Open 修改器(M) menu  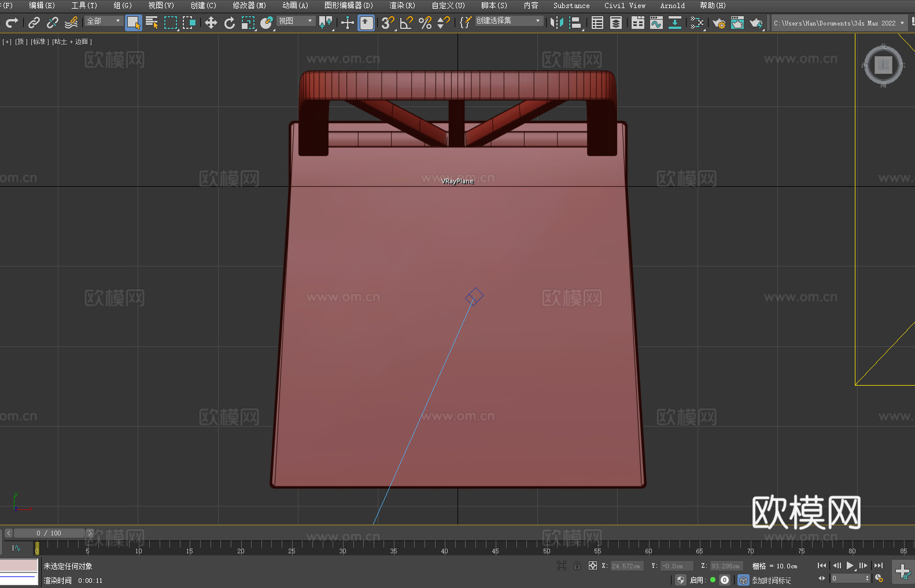pyautogui.click(x=249, y=5)
